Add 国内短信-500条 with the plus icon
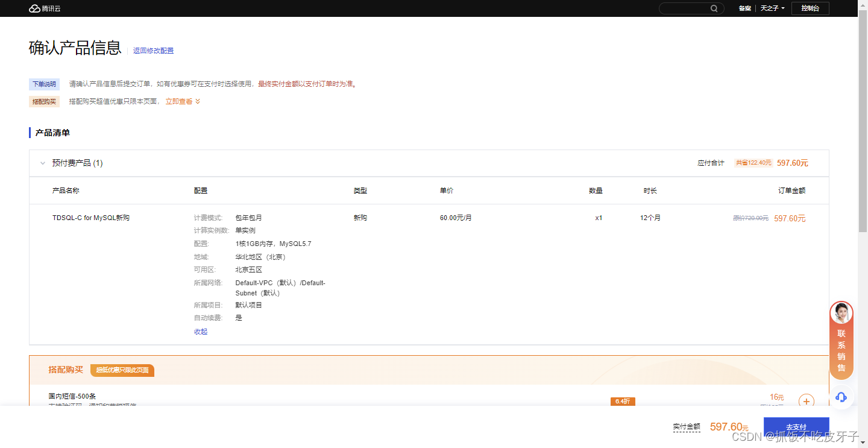The image size is (868, 448). coord(806,401)
